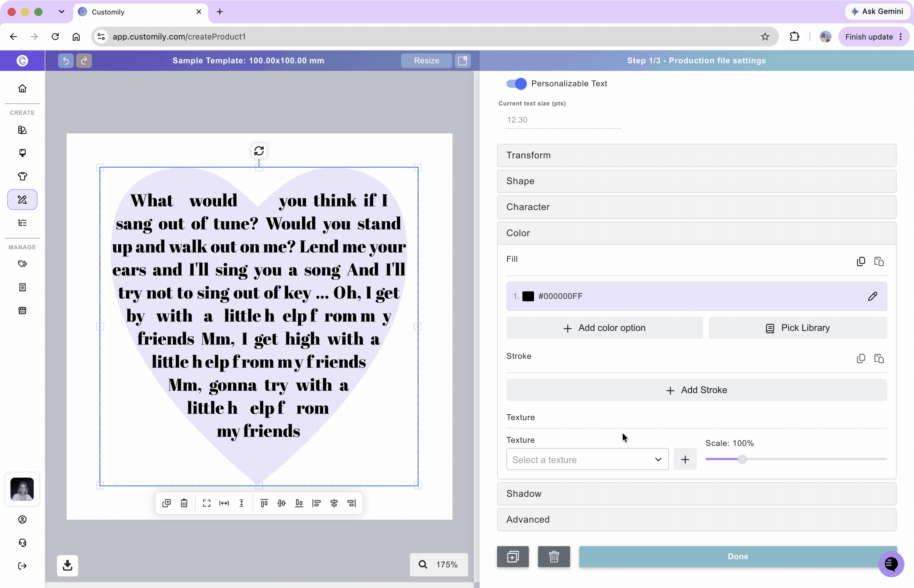Click the logout icon in sidebar
Viewport: 914px width, 588px height.
[23, 566]
